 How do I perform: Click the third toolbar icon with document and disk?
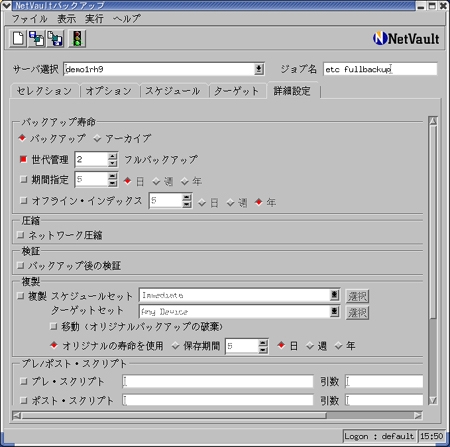[55, 38]
